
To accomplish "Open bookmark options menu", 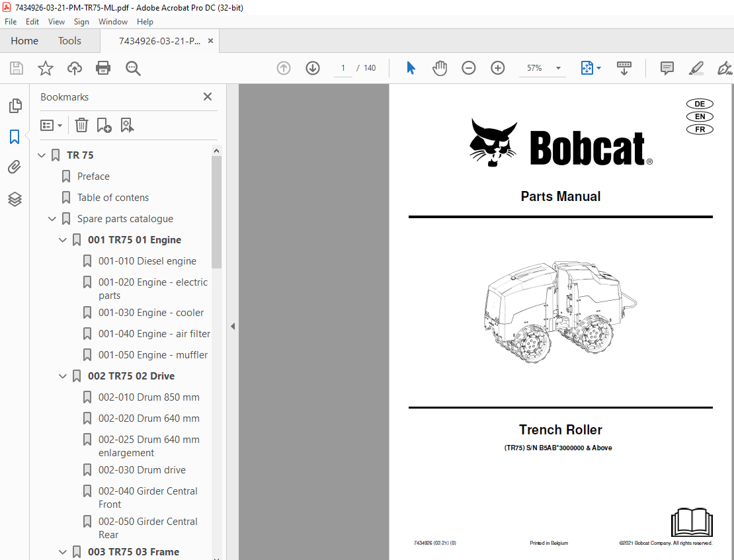I will coord(51,125).
